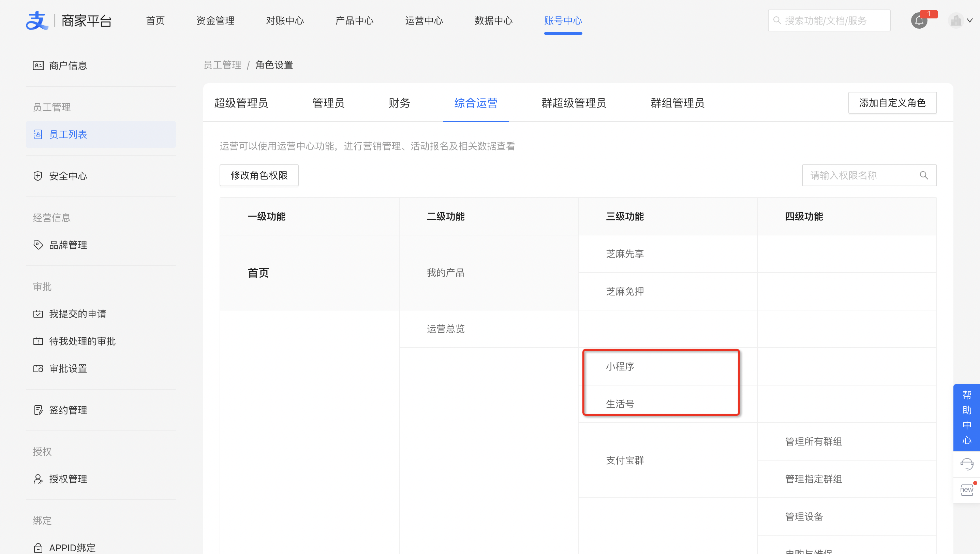The width and height of the screenshot is (980, 554).
Task: Click 支付宝群 table cell
Action: coord(668,461)
